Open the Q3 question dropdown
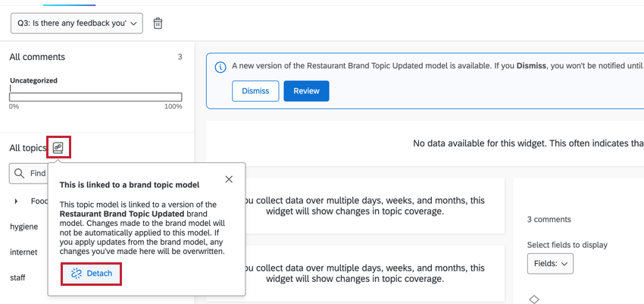Image resolution: width=644 pixels, height=304 pixels. pyautogui.click(x=77, y=24)
